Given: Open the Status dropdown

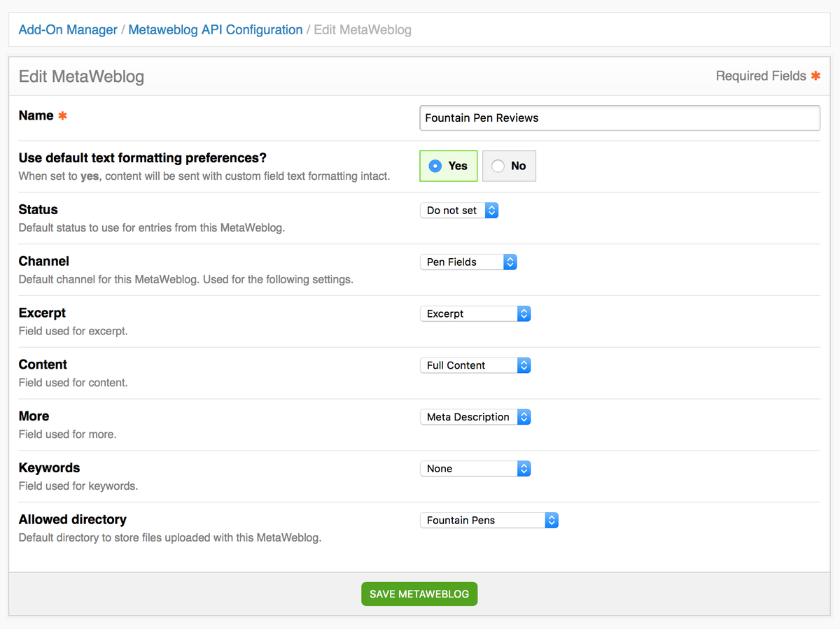Looking at the screenshot, I should pyautogui.click(x=458, y=211).
